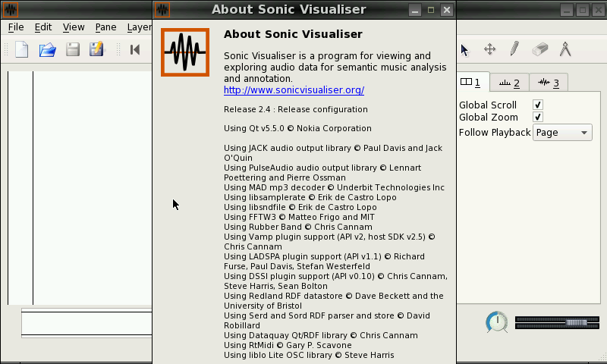Screen dimensions: 607x364
Task: Select the Draw pencil tool
Action: pos(514,49)
